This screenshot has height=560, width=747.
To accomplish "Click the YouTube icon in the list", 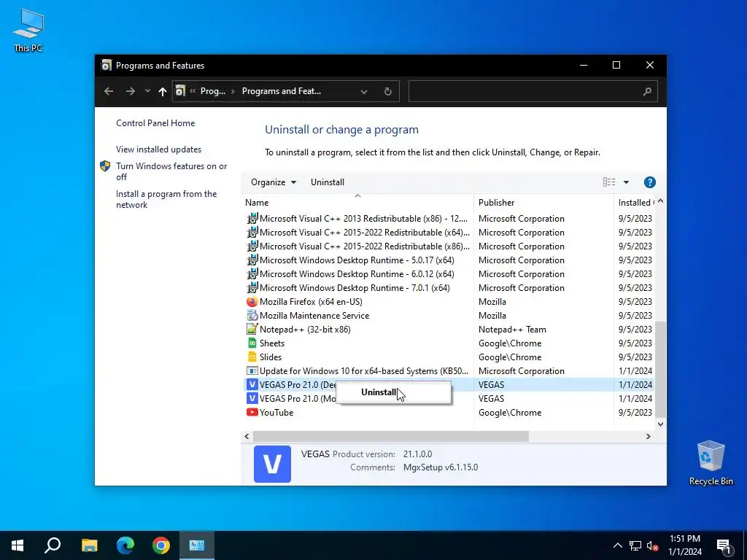I will [252, 413].
